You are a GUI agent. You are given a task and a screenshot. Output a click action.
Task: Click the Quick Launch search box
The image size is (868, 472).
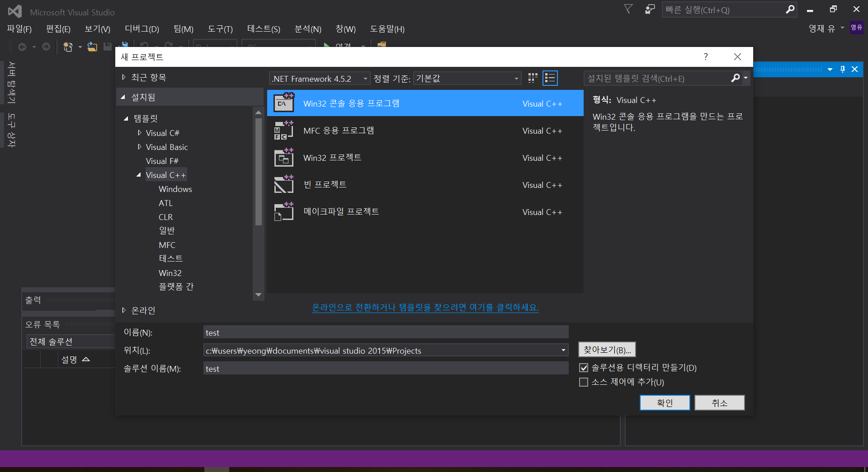click(723, 9)
